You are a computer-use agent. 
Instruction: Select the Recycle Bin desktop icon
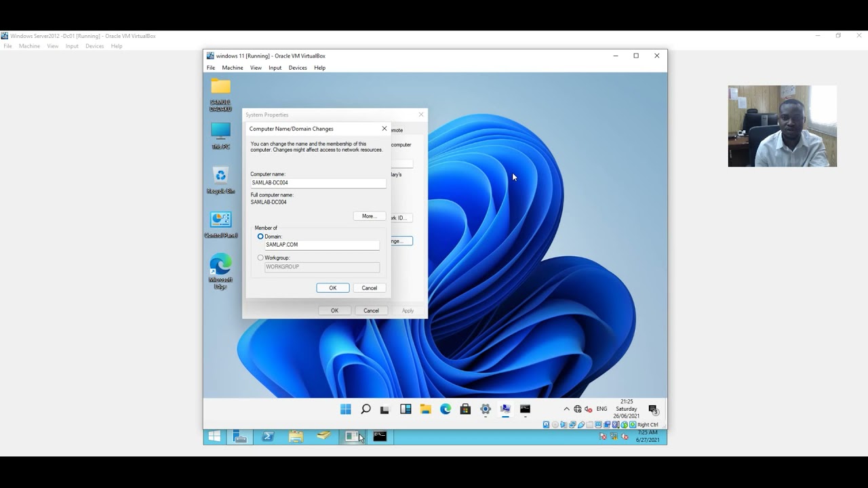[220, 180]
